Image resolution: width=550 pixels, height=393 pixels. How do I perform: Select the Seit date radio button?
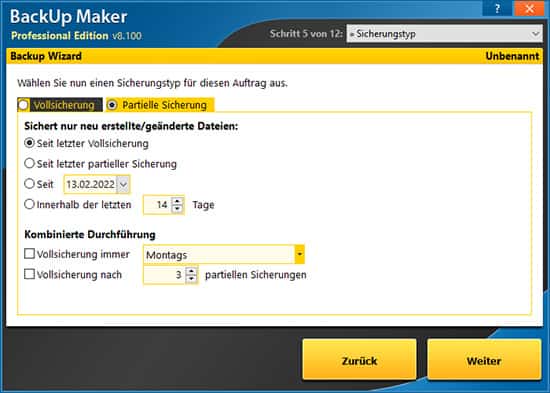tap(30, 184)
